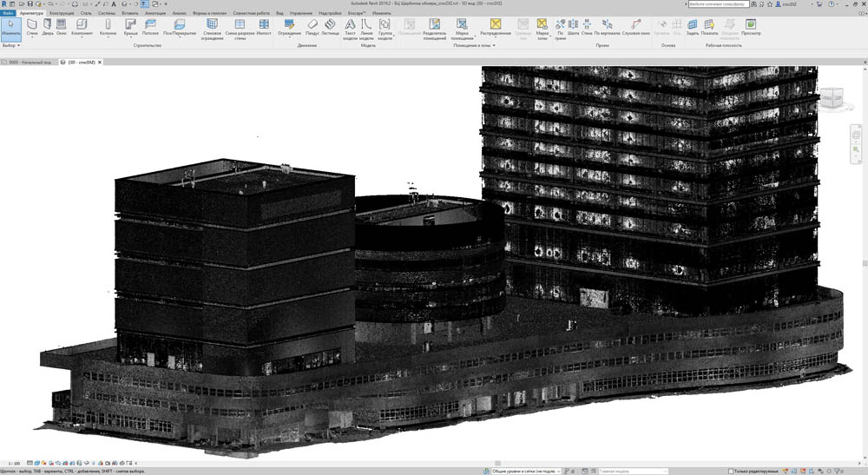Open the Просмотр viewer tool
The height and width of the screenshot is (475, 868).
point(751,27)
